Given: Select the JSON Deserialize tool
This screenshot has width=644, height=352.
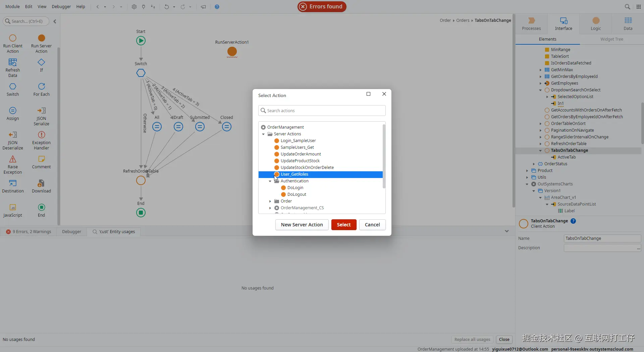Looking at the screenshot, I should point(13,140).
